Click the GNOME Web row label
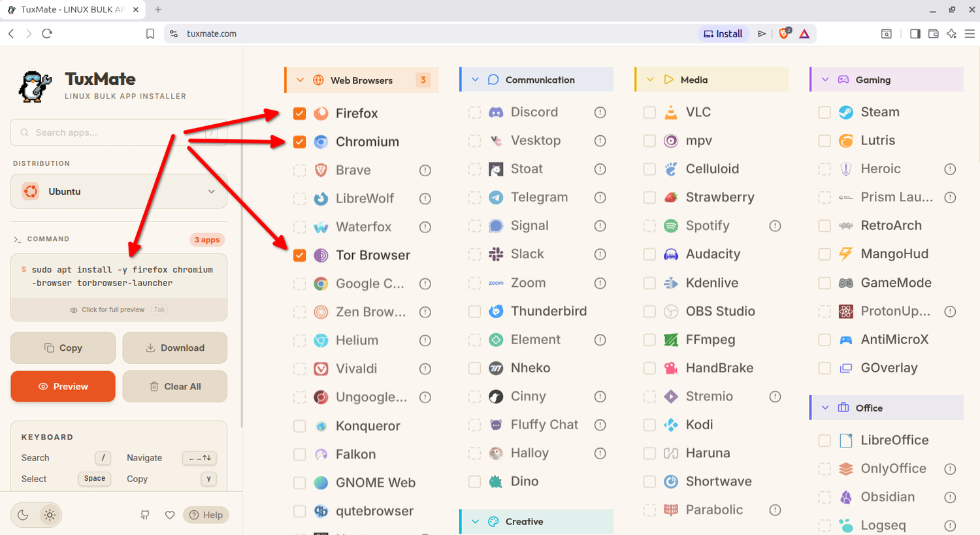The image size is (980, 535). (376, 483)
